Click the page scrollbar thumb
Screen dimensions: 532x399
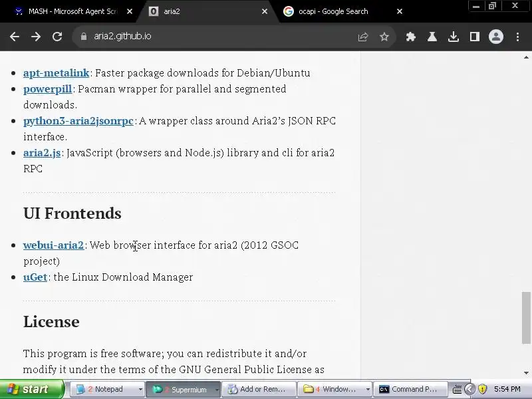526,318
